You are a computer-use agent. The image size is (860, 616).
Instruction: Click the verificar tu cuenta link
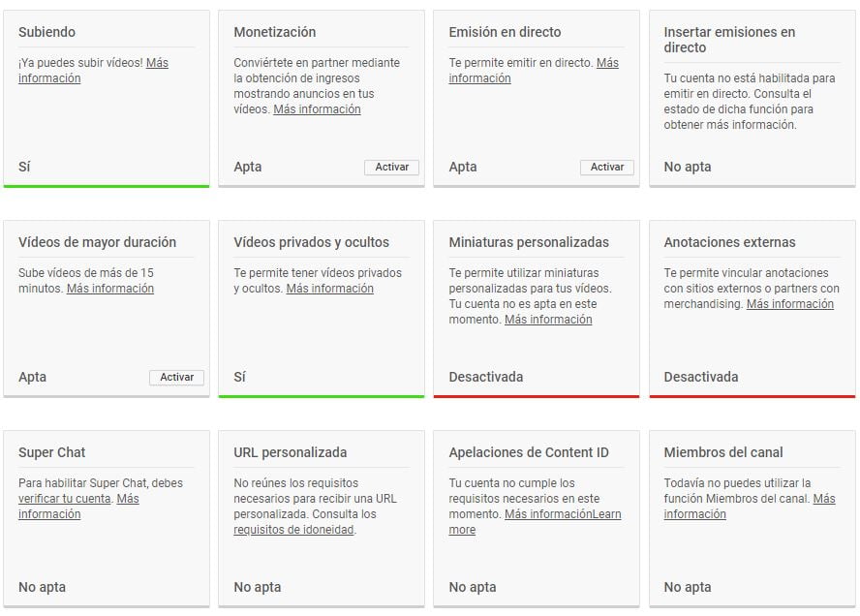(65, 499)
